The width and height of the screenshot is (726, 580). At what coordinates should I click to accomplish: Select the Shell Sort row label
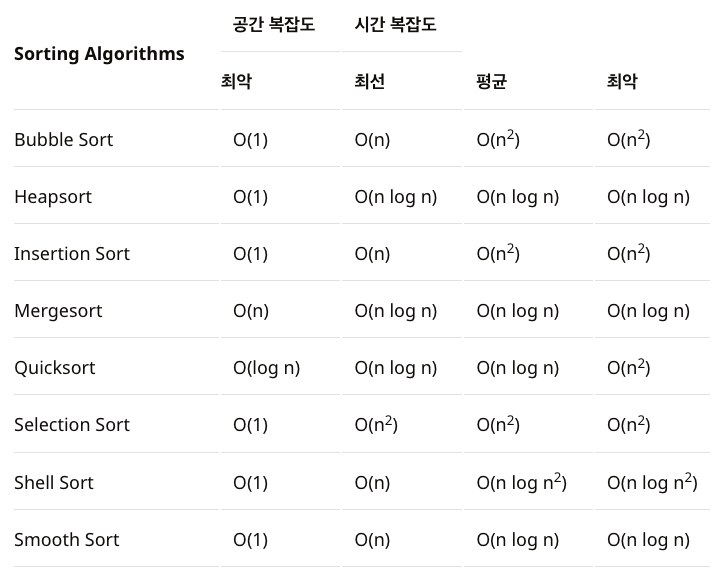pyautogui.click(x=54, y=483)
